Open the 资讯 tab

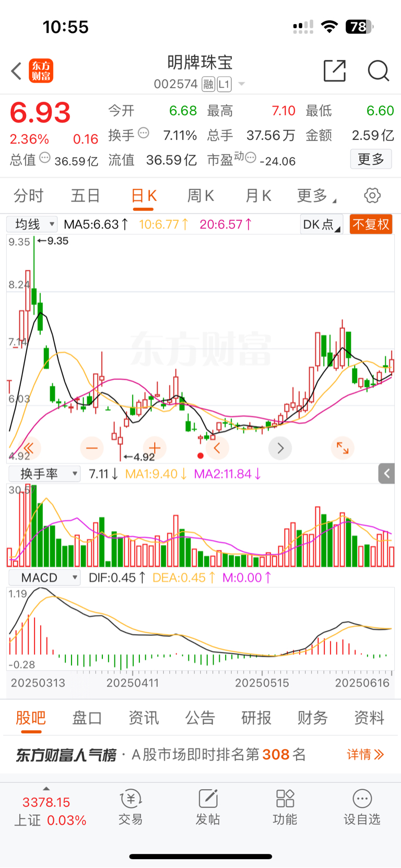pos(144,718)
